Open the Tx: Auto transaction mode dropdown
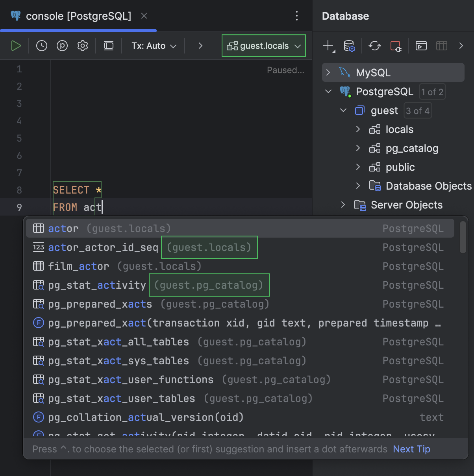 coord(154,46)
